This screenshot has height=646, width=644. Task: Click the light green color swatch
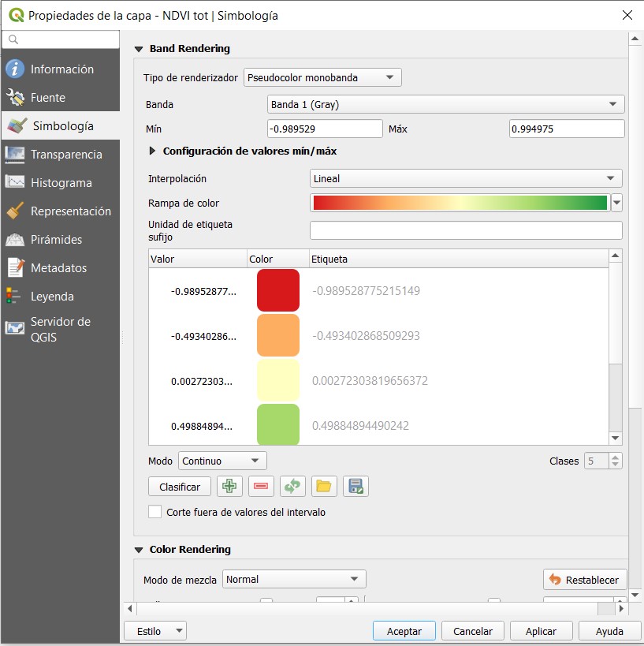coord(278,424)
